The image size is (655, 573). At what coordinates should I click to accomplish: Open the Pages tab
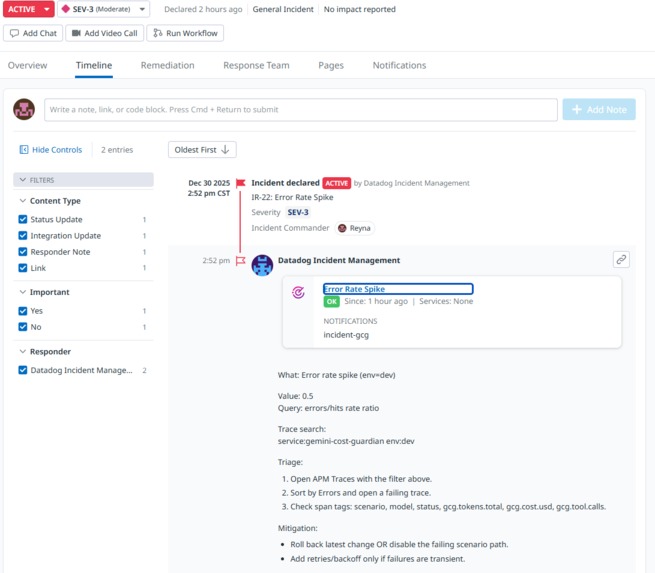click(331, 65)
